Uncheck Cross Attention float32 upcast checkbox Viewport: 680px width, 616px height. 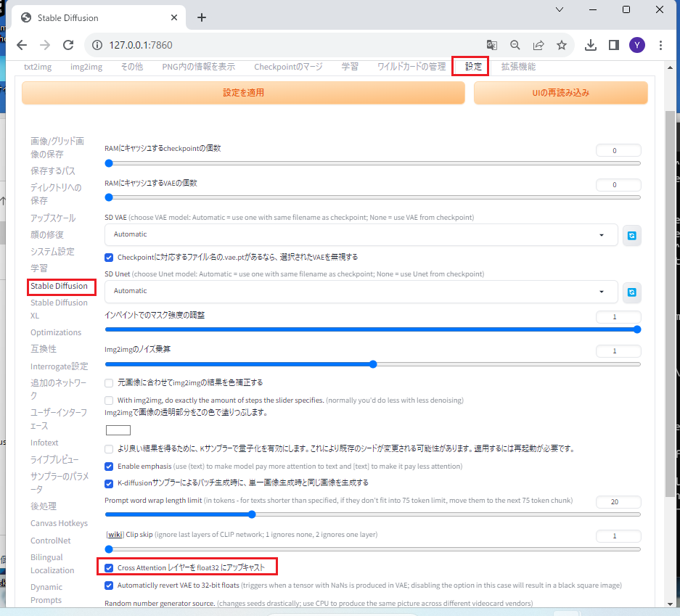click(x=109, y=567)
